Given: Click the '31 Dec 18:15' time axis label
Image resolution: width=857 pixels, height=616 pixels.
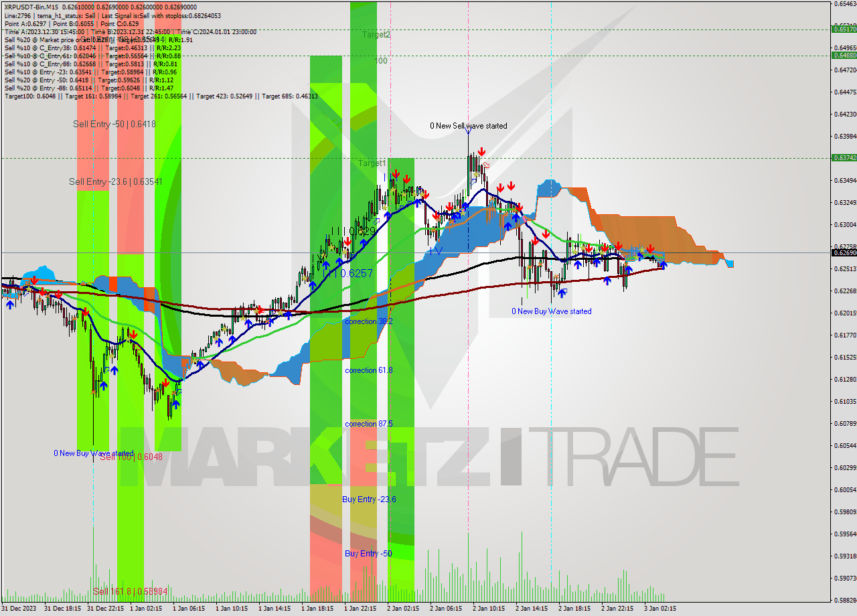Looking at the screenshot, I should (63, 609).
